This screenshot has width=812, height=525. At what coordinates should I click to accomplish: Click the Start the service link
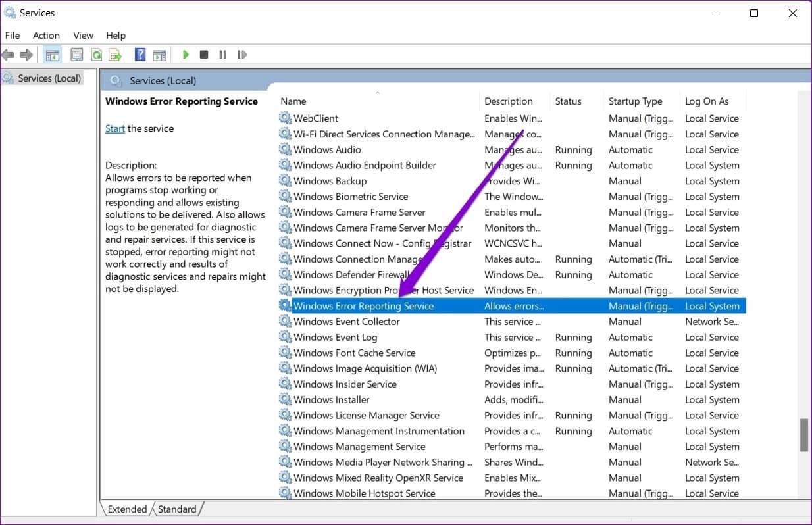click(115, 128)
